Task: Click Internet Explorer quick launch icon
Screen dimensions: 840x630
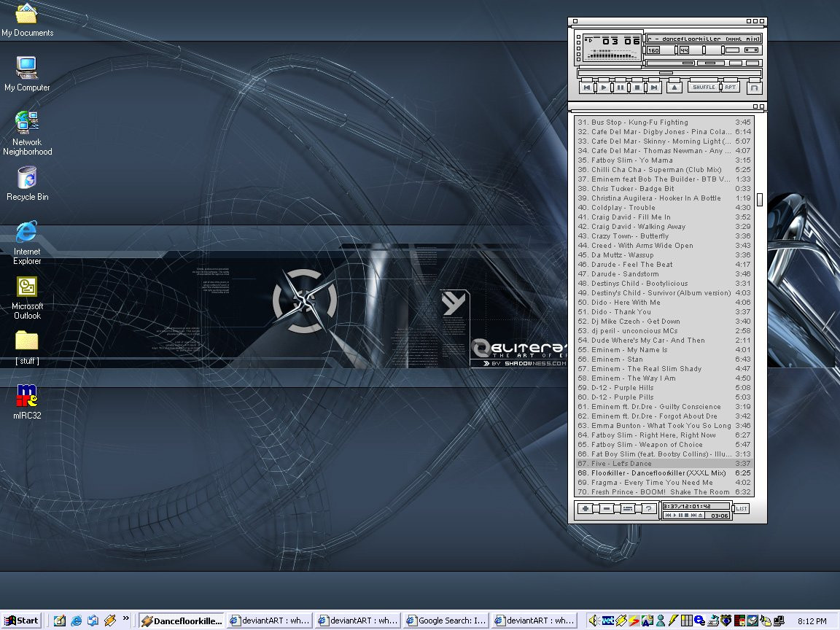Action: pyautogui.click(x=77, y=621)
